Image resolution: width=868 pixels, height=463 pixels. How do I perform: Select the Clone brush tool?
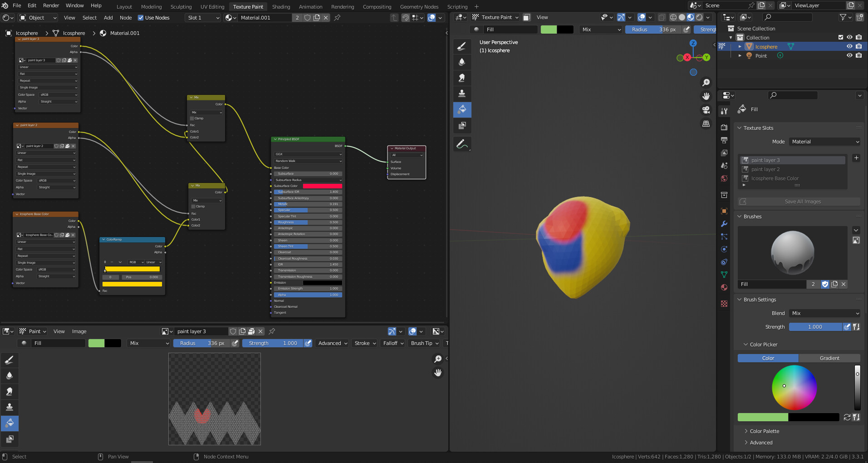[462, 94]
